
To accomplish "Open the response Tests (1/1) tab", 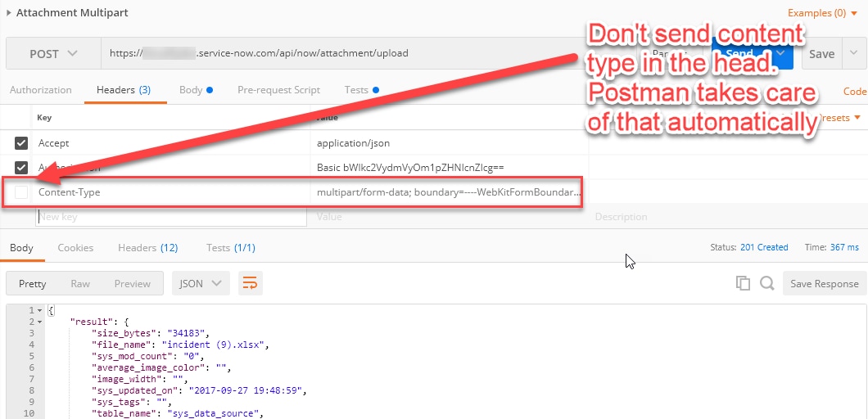I will pyautogui.click(x=231, y=248).
